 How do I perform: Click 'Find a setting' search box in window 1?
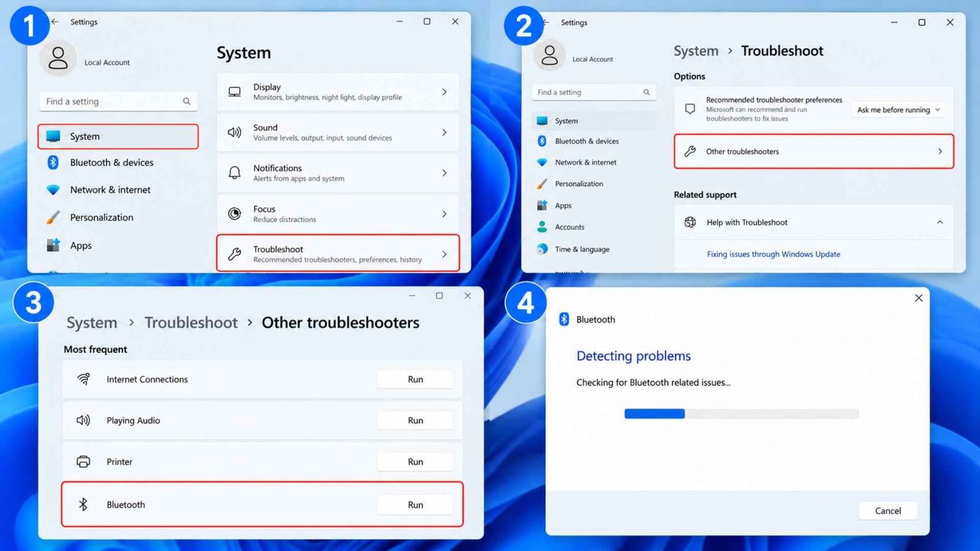(x=118, y=102)
